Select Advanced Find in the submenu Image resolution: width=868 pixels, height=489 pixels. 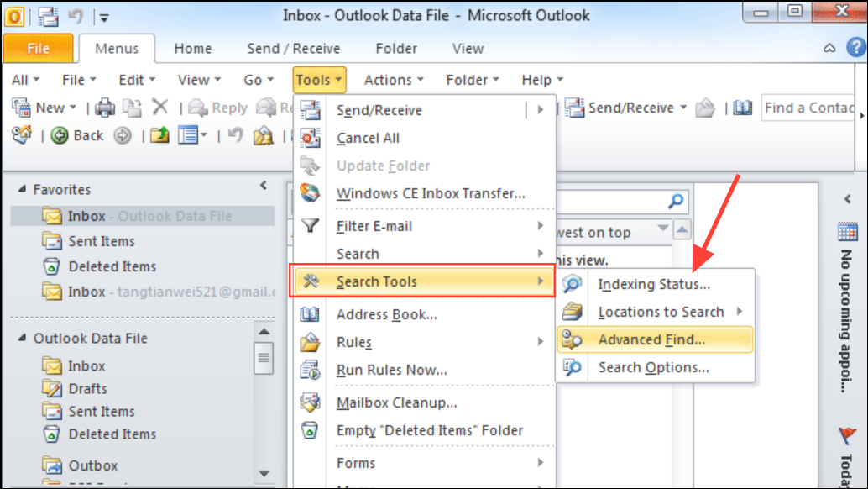coord(651,339)
